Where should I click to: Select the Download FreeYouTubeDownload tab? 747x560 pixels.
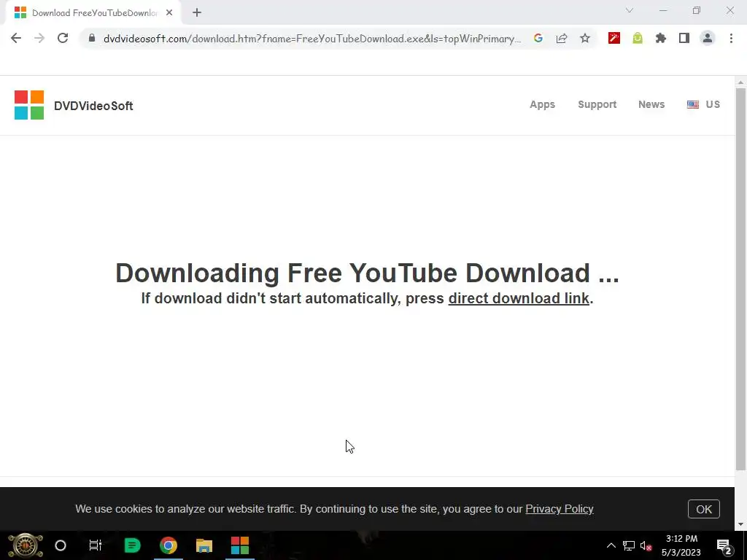tap(93, 13)
